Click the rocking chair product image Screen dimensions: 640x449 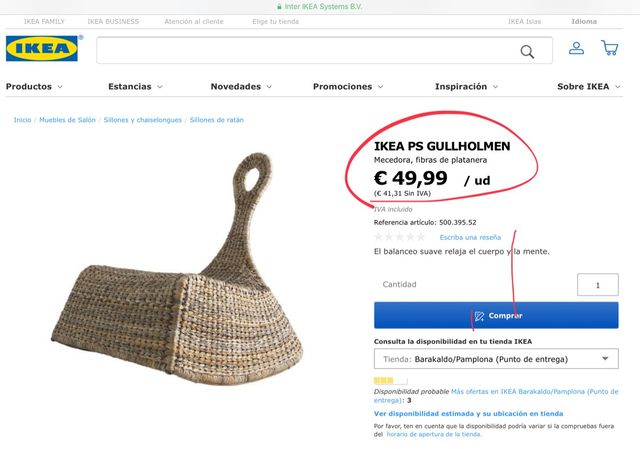coord(177,269)
